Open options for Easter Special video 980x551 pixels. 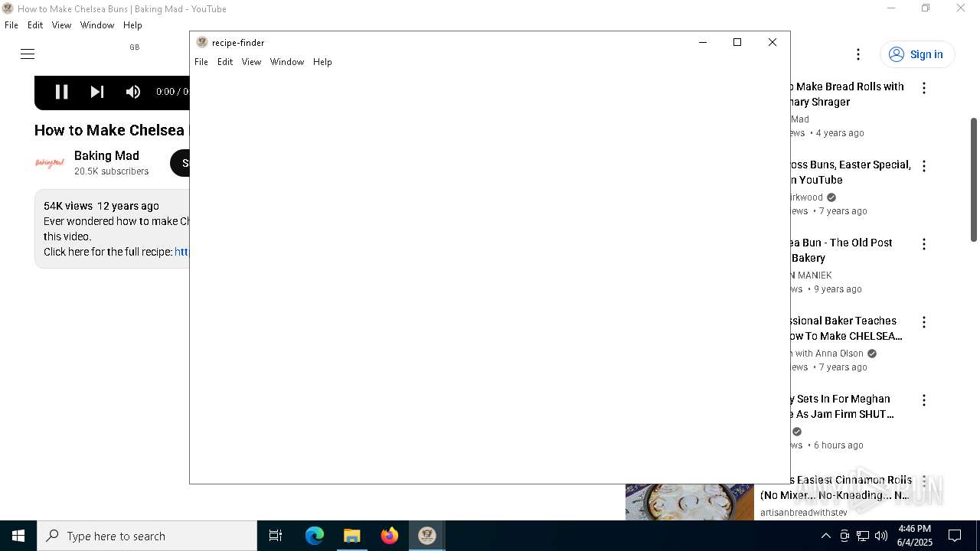(924, 166)
